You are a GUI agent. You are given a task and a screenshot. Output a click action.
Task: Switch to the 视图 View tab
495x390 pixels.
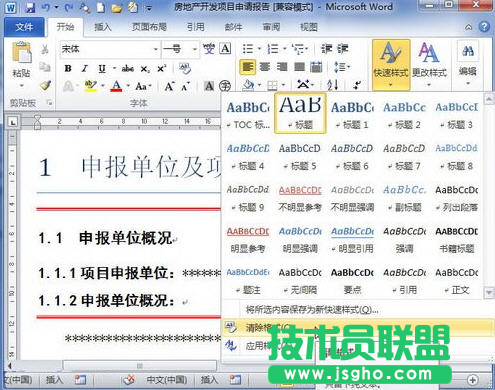(x=308, y=27)
